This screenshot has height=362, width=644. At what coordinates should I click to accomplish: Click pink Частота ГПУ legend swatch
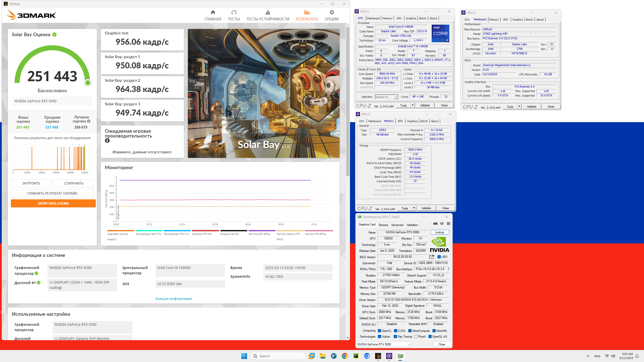point(319,231)
